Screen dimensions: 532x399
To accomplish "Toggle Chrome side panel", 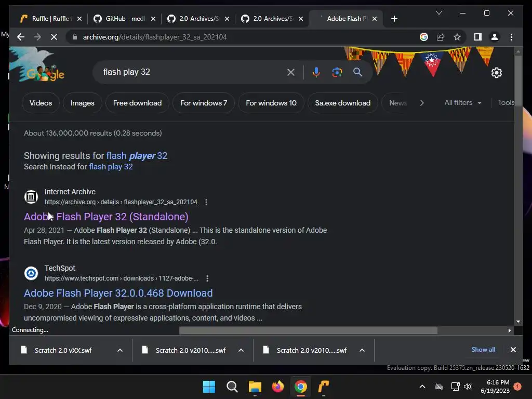I will (x=478, y=37).
